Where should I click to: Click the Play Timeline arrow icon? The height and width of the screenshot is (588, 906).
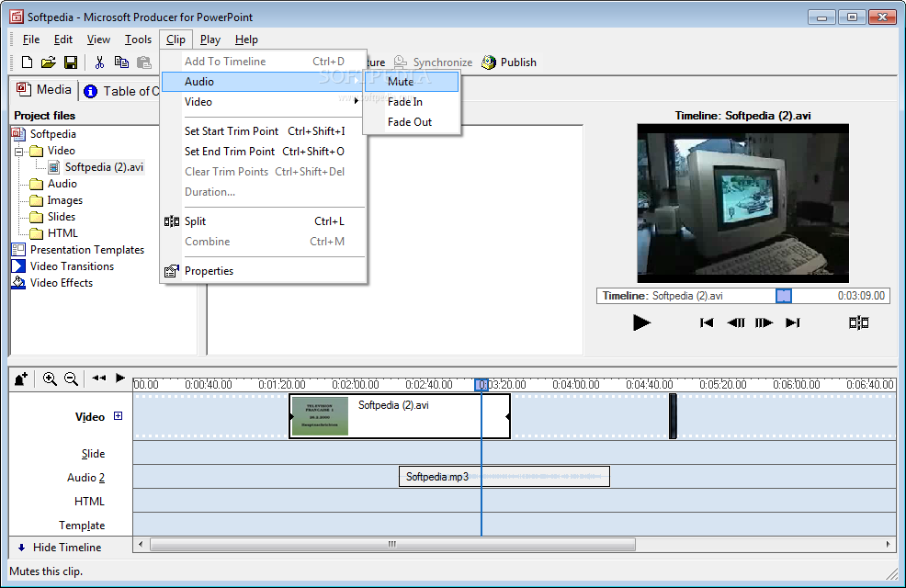coord(120,379)
